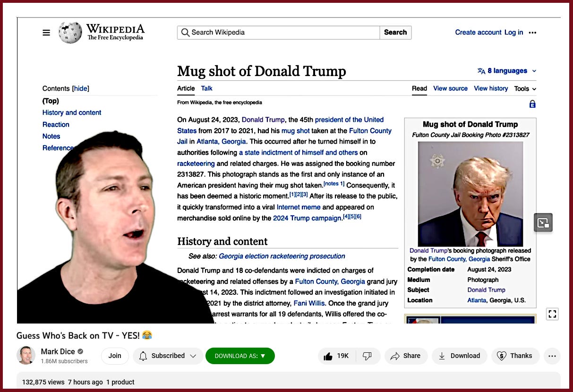Image resolution: width=573 pixels, height=392 pixels.
Task: Open the Tools dropdown menu
Action: click(525, 89)
